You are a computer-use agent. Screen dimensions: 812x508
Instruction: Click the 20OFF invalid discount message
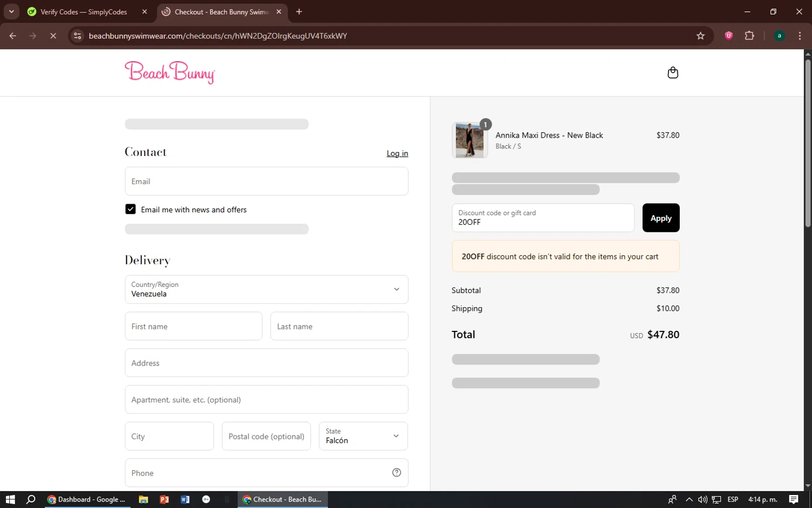(566, 256)
